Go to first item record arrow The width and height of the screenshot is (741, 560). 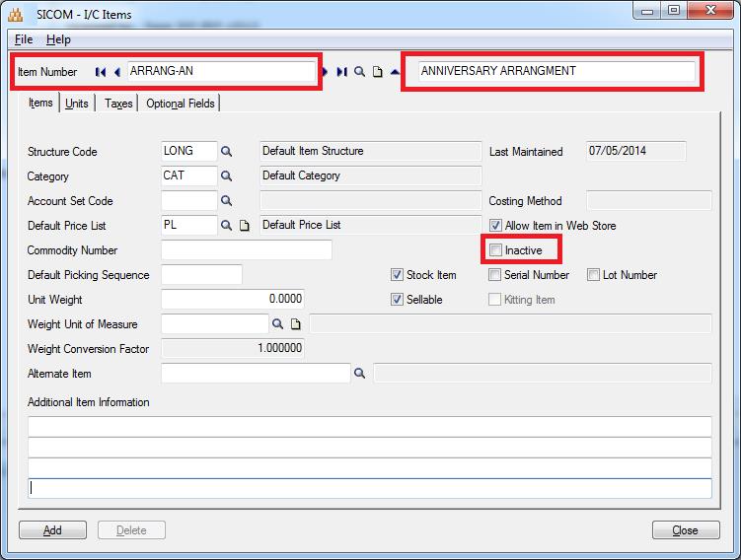pyautogui.click(x=101, y=72)
